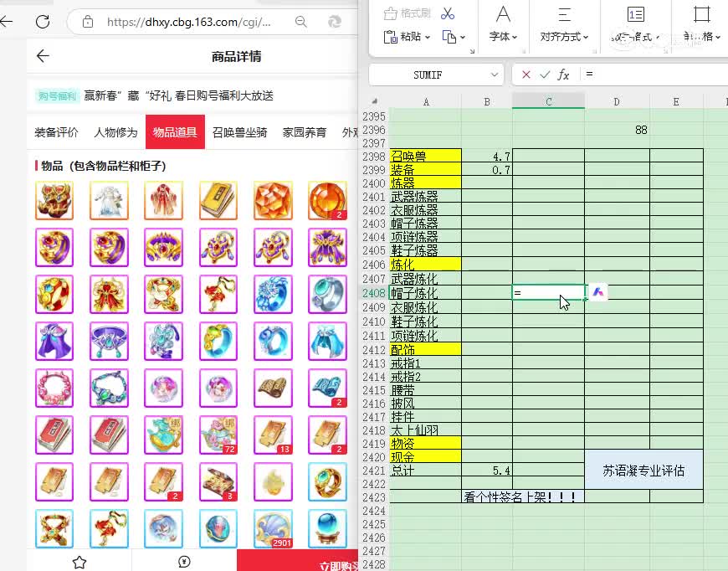
Task: Click the select-all corner of spreadsheet
Action: [374, 101]
